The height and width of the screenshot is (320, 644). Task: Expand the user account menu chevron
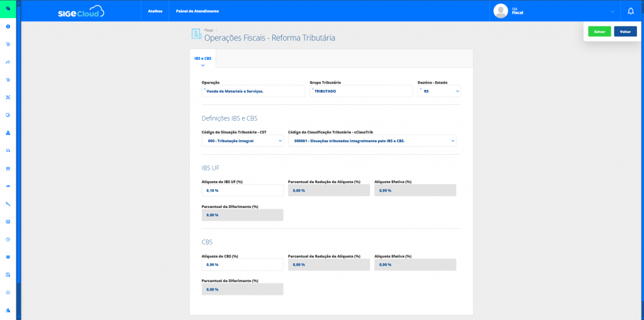[x=612, y=11]
